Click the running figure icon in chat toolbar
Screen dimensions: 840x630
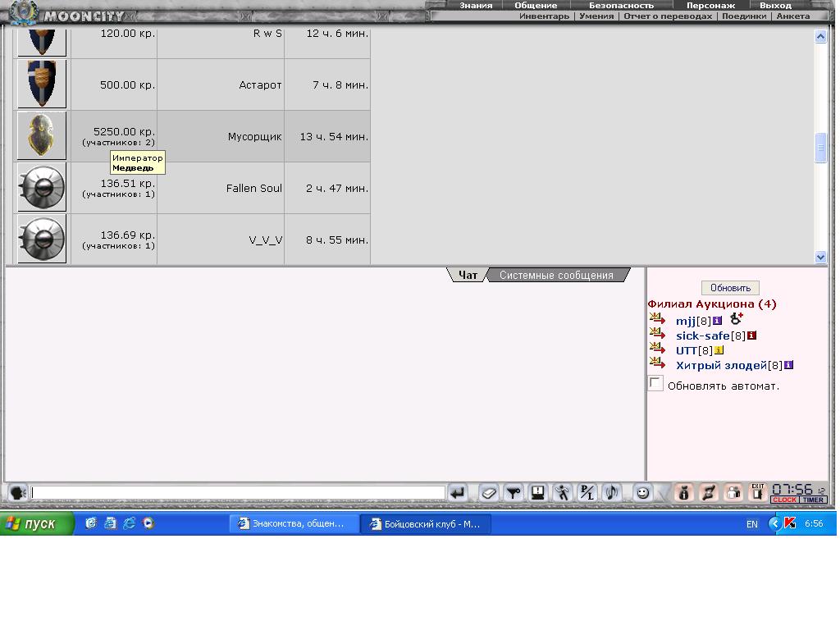[563, 493]
